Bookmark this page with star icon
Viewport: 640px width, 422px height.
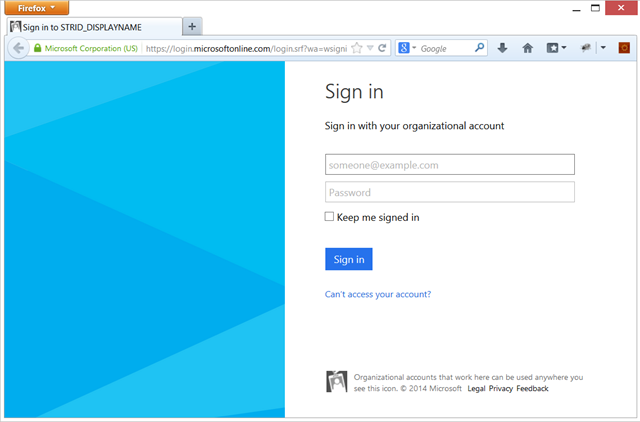click(x=357, y=48)
